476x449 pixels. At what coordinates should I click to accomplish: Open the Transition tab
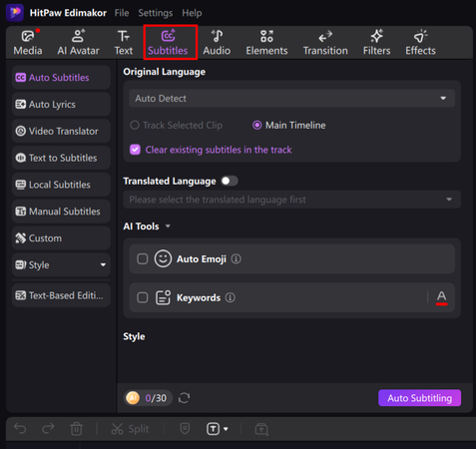325,43
